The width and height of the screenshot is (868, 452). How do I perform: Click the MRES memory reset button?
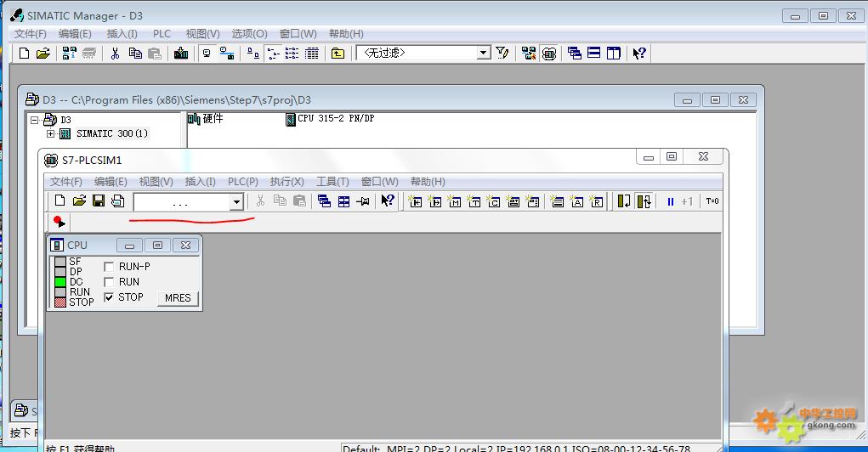tap(178, 298)
